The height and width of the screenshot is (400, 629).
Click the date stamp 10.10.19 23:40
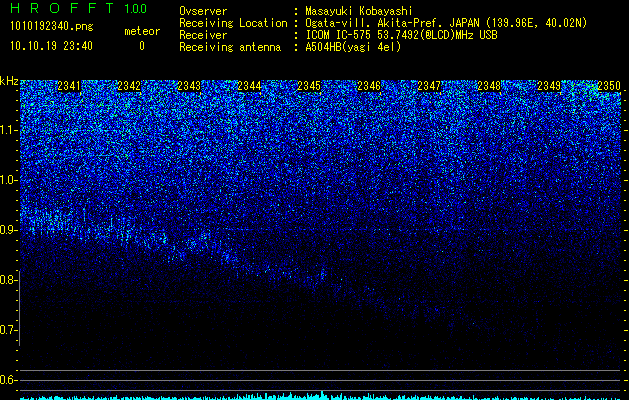tap(51, 46)
